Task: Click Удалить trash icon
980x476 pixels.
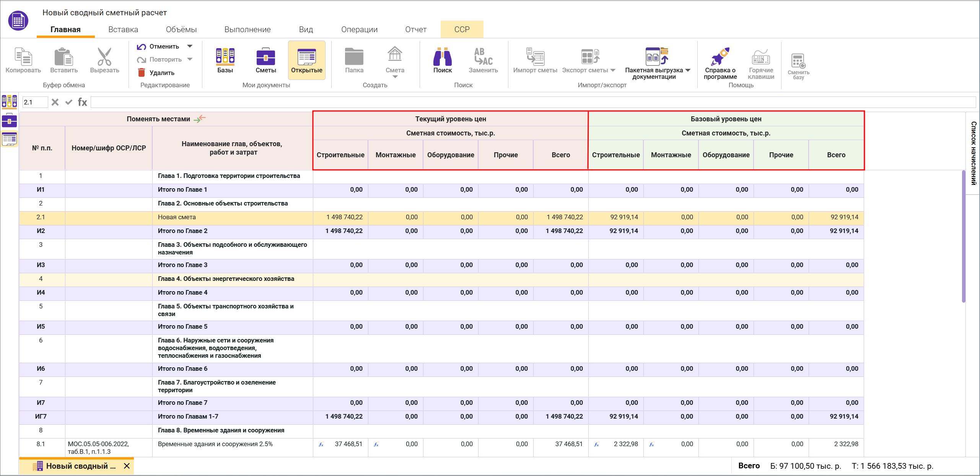Action: [142, 73]
